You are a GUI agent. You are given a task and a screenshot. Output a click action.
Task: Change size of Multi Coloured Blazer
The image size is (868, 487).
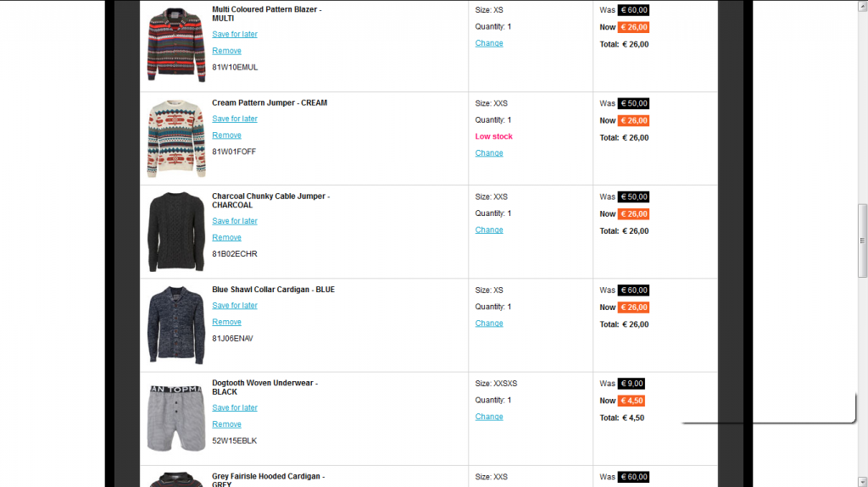click(489, 43)
